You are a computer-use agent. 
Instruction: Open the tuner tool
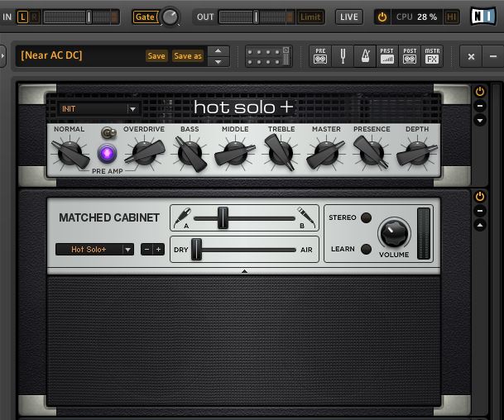coord(343,56)
